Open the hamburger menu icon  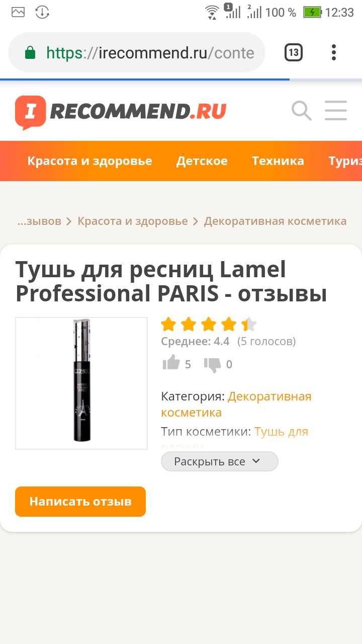pos(336,111)
